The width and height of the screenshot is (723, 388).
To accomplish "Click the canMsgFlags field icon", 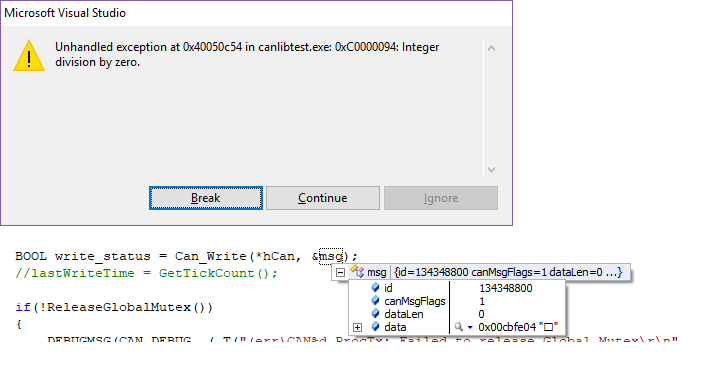I will point(375,301).
